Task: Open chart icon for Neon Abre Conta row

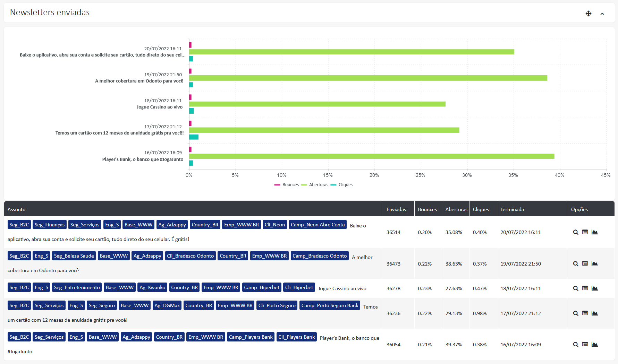Action: coord(594,232)
